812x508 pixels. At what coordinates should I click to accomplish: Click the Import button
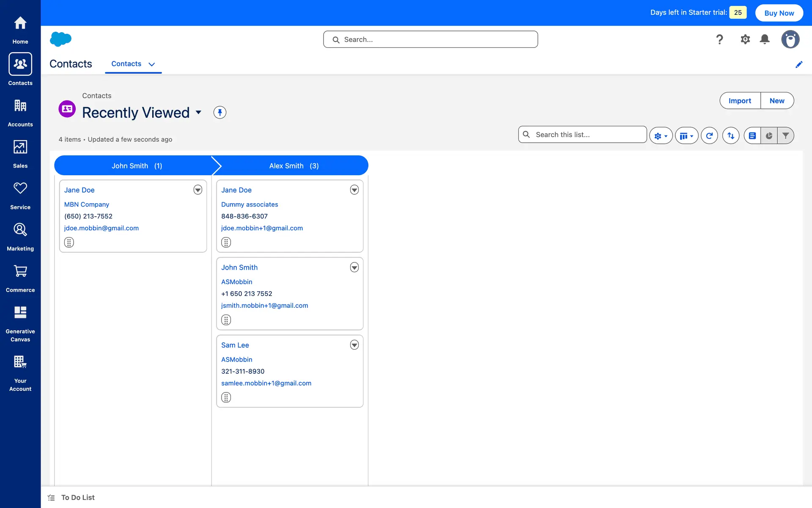pos(740,101)
